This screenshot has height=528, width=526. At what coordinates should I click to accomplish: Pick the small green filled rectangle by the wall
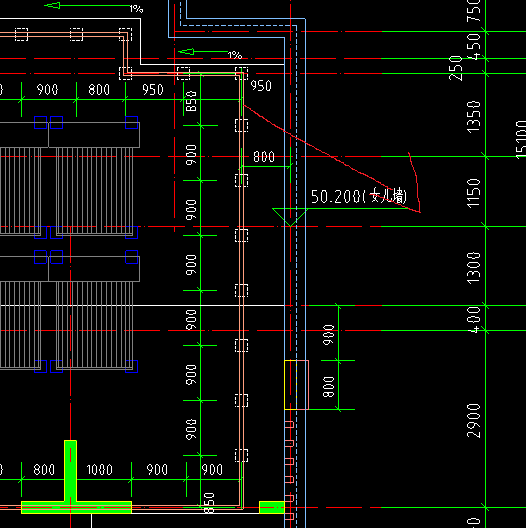tap(272, 507)
